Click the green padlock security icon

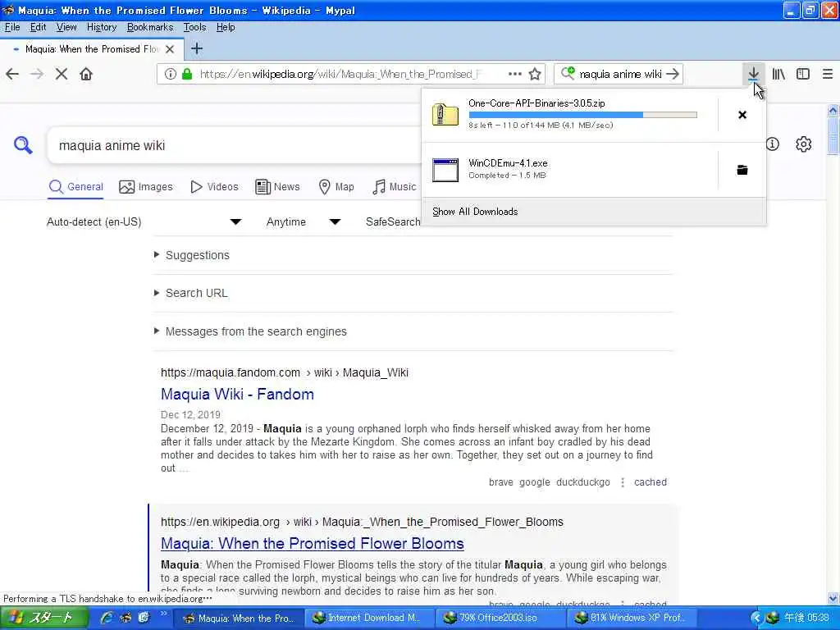[x=187, y=74]
